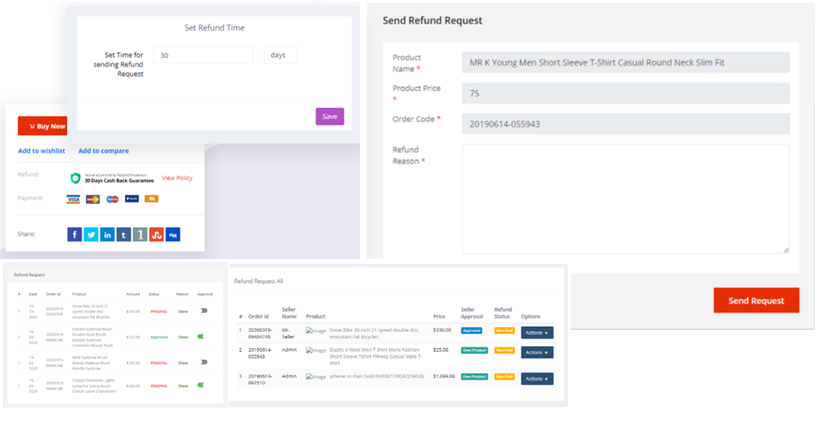
Task: Share product via Digg icon
Action: 173,234
